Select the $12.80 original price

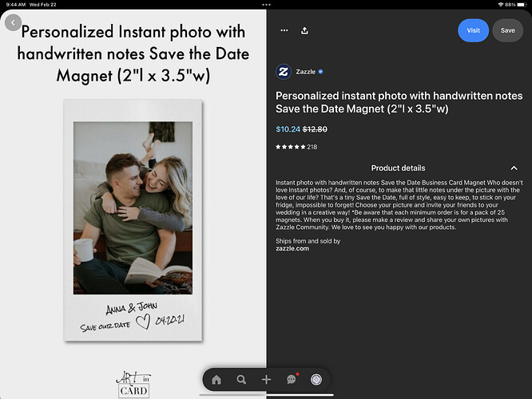315,129
